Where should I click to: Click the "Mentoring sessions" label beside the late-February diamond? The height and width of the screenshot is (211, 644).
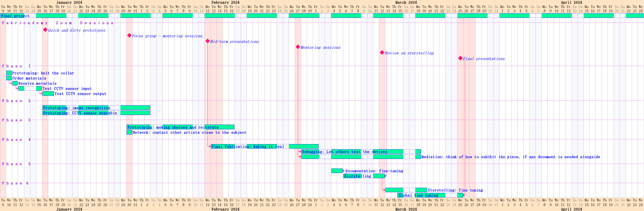[x=321, y=47]
